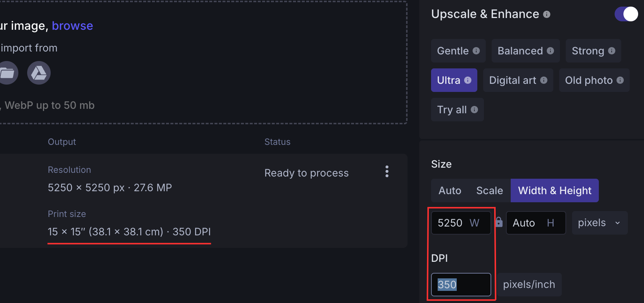Click the DPI value input field
Viewport: 644px width, 303px height.
pyautogui.click(x=461, y=285)
